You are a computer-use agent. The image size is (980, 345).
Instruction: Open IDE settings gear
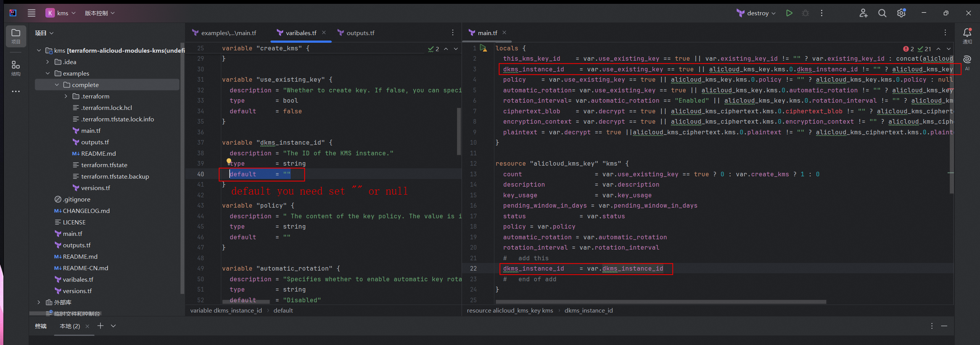click(x=901, y=13)
